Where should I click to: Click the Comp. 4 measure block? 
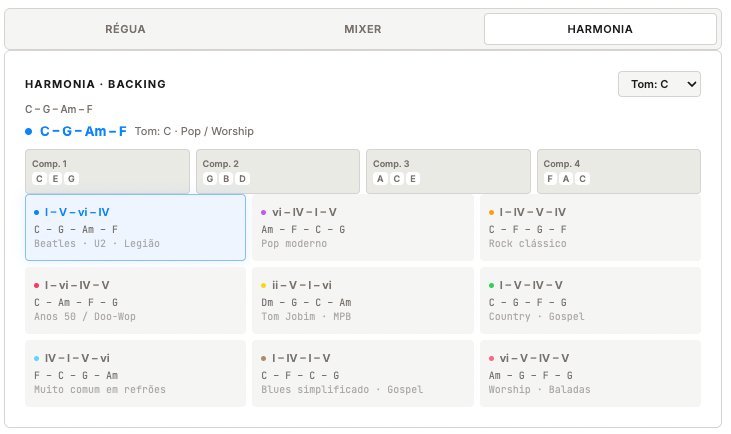coord(618,171)
